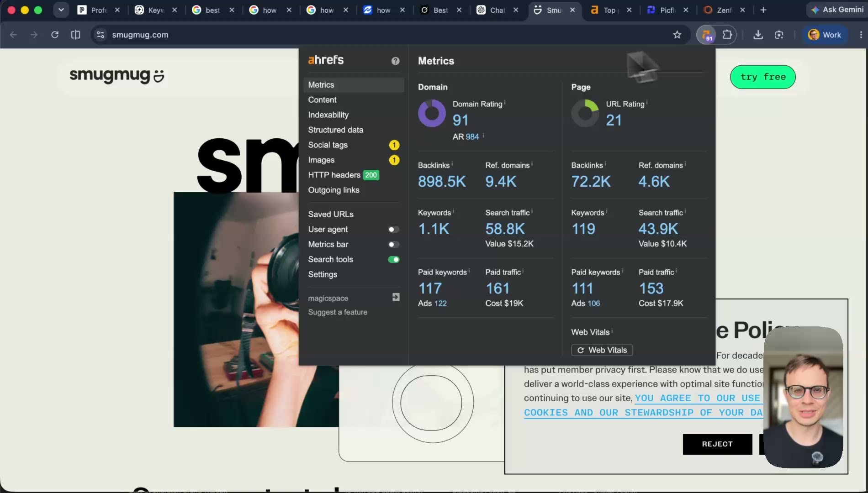Click the cookie policy agreement link
Image resolution: width=868 pixels, height=493 pixels.
(643, 405)
